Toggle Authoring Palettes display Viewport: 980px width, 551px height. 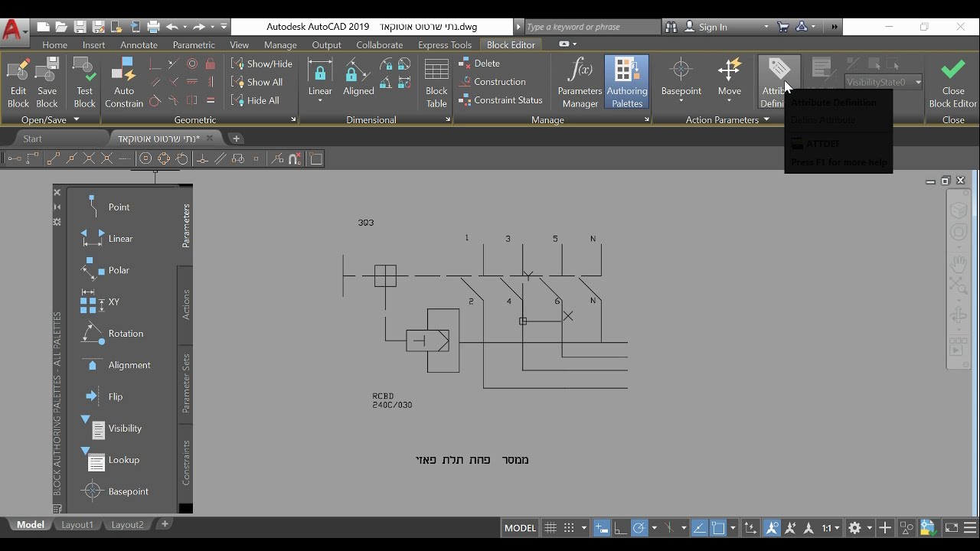(626, 83)
